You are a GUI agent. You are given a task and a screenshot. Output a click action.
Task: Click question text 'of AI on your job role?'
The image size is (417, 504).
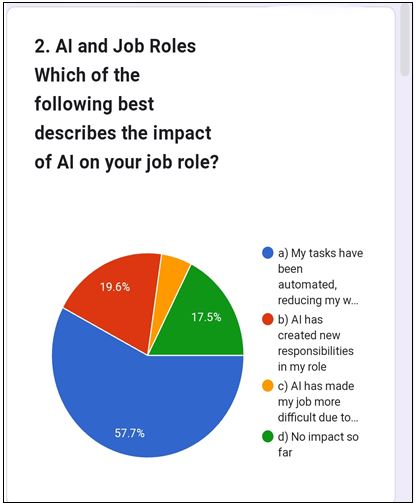(x=127, y=163)
